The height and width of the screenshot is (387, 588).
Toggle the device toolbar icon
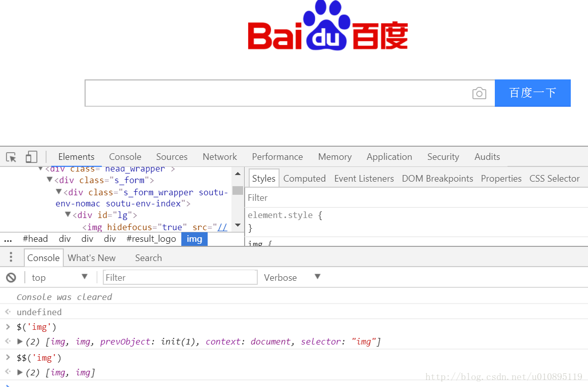point(31,157)
